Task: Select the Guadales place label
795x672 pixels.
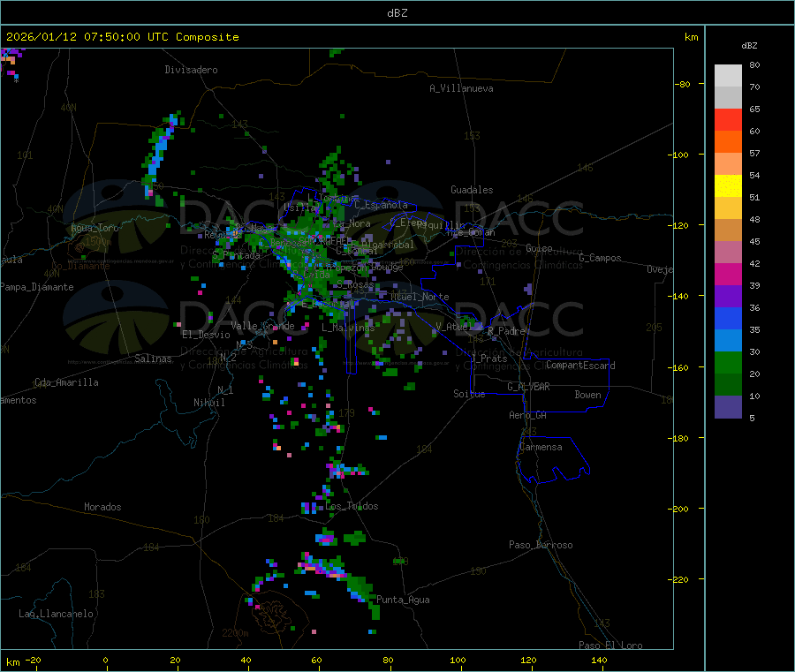Action: coord(472,190)
